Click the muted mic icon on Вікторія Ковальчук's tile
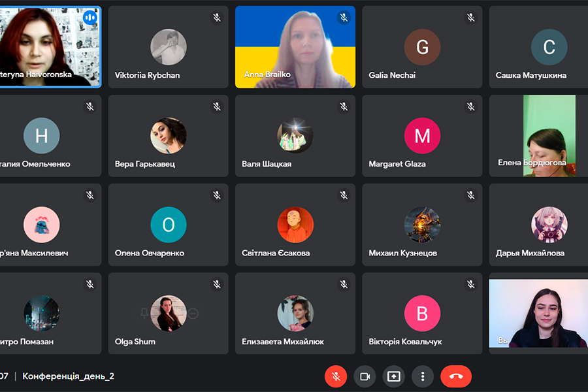This screenshot has height=392, width=588. (x=471, y=284)
